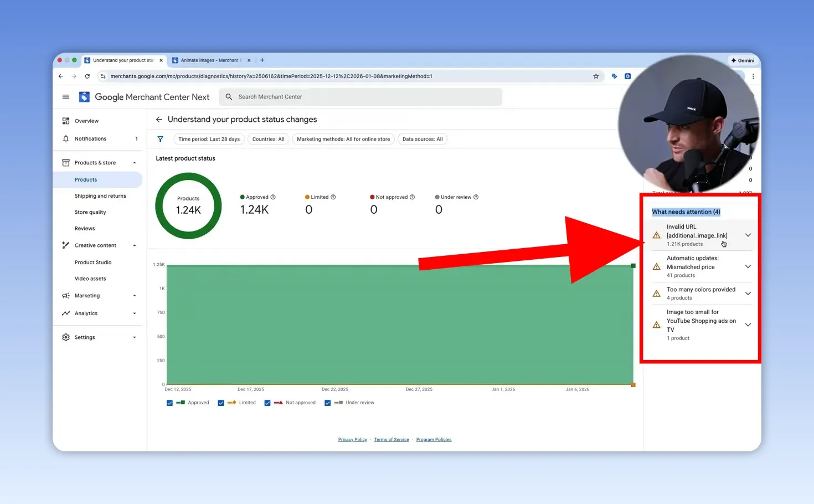This screenshot has width=814, height=504.
Task: Click the Countries: All filter chip
Action: tap(269, 139)
